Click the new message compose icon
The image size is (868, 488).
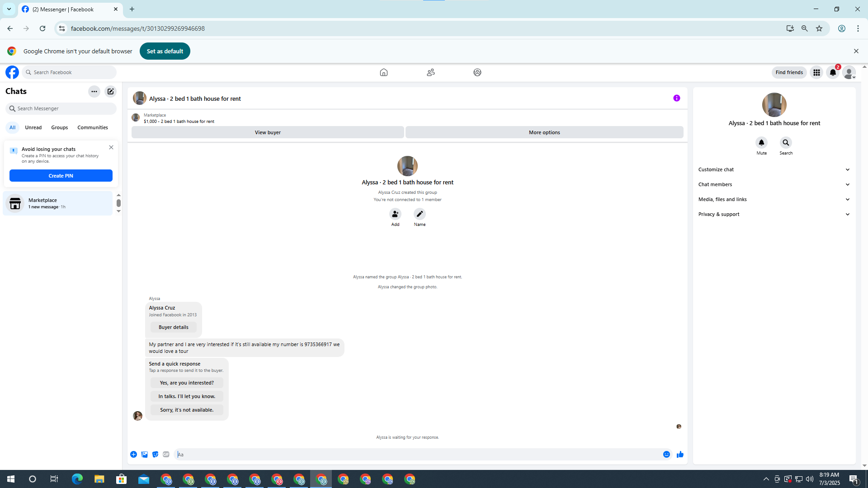click(x=110, y=91)
